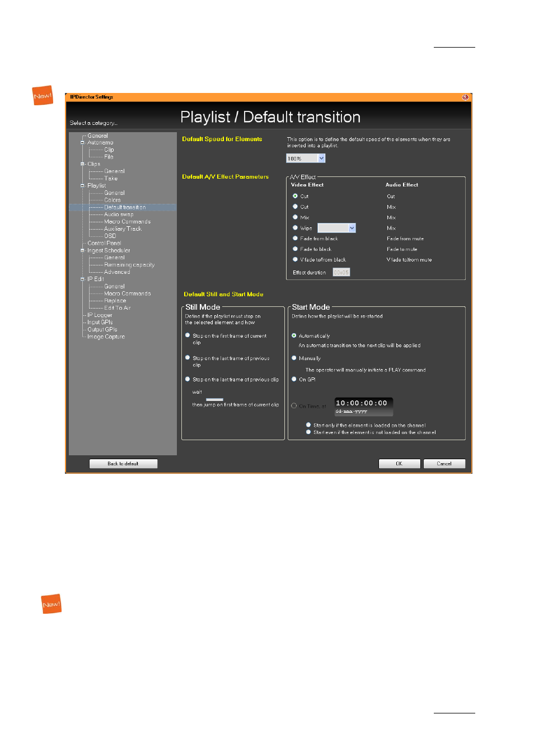
Task: Open Advanced ingest scheduler settings
Action: tap(117, 272)
